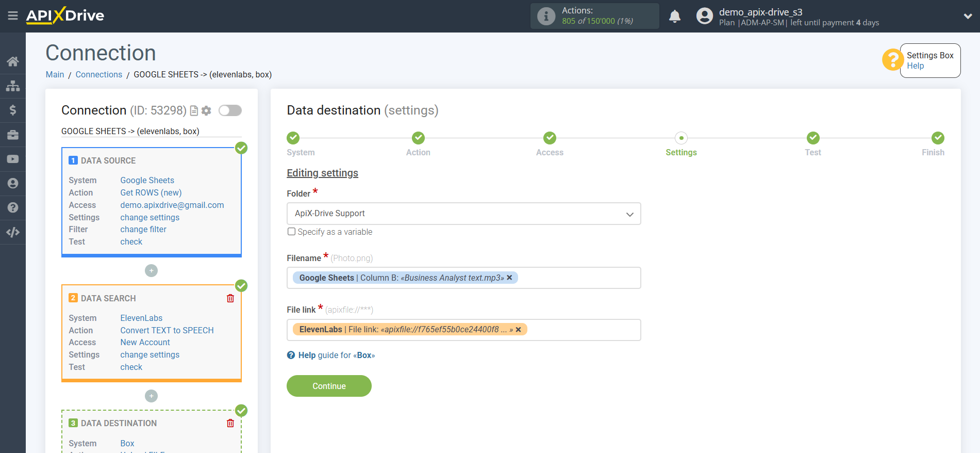Screen dimensions: 980x453
Task: Open Main breadcrumb link
Action: (55, 74)
